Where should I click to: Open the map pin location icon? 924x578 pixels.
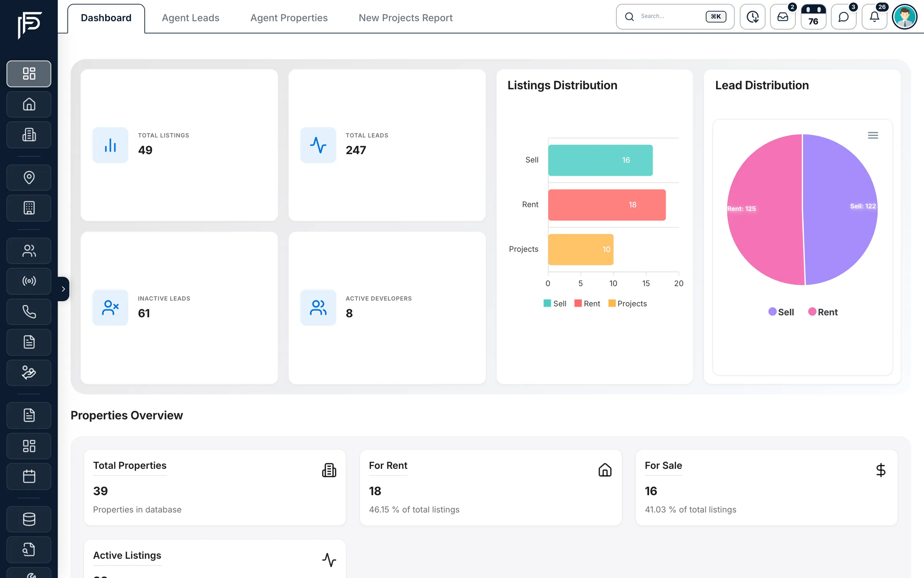(29, 177)
